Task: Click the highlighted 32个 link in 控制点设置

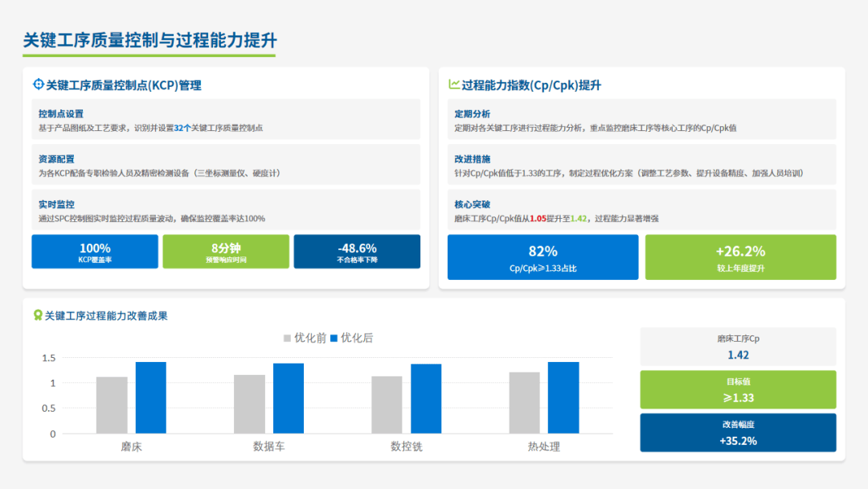Action: 182,128
